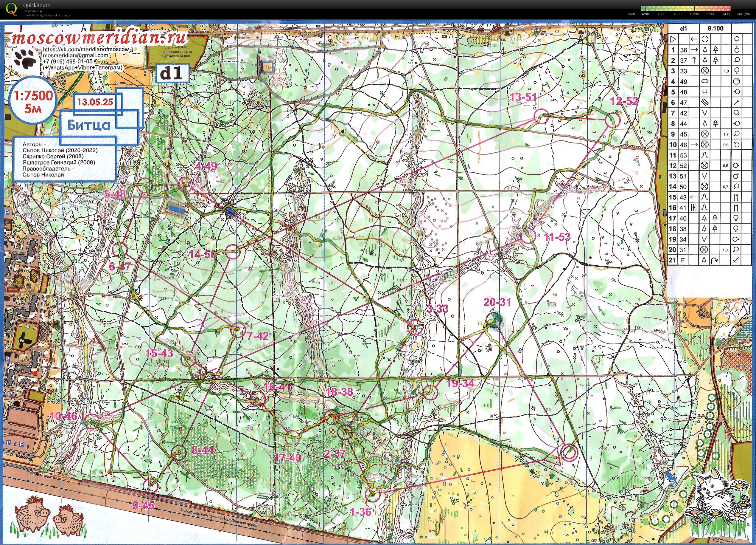Click description row 11 code 53
Viewport: 756px width, 545px height.
click(683, 155)
